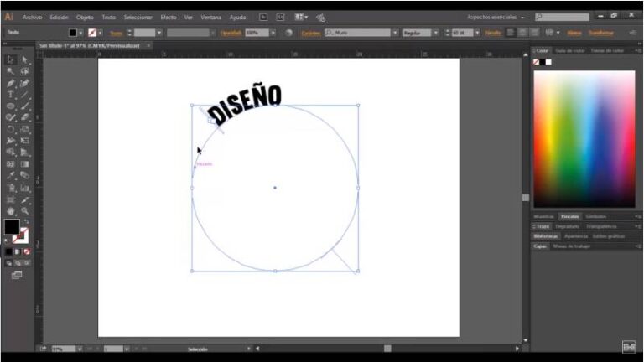Select the Magic Wand tool
This screenshot has height=362, width=644.
click(10, 71)
